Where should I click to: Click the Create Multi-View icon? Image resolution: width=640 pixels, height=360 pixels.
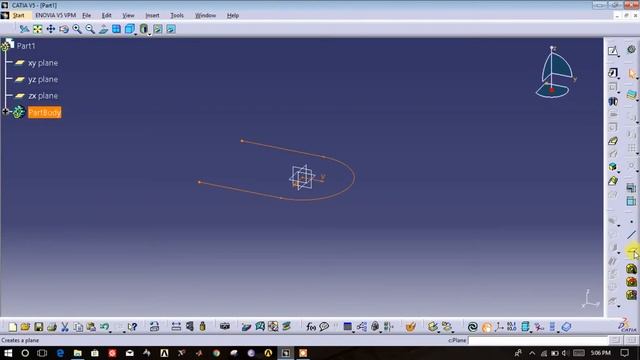click(116, 29)
